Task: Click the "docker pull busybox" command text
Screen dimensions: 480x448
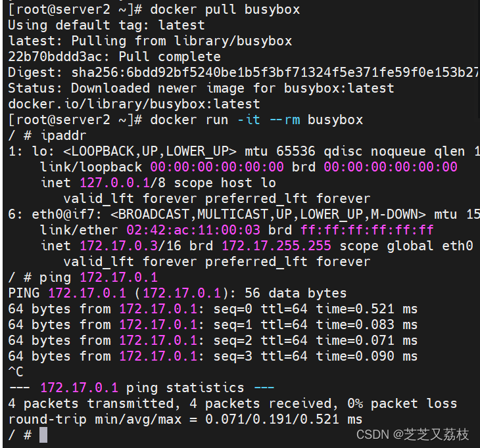Action: pyautogui.click(x=225, y=9)
